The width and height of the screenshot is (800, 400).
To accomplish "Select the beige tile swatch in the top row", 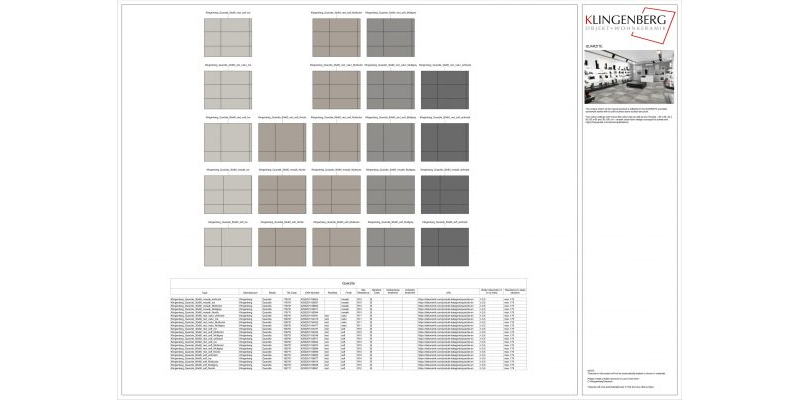I will (x=336, y=38).
